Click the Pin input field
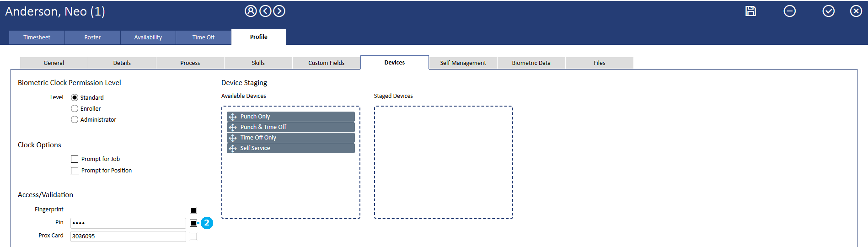 (128, 223)
